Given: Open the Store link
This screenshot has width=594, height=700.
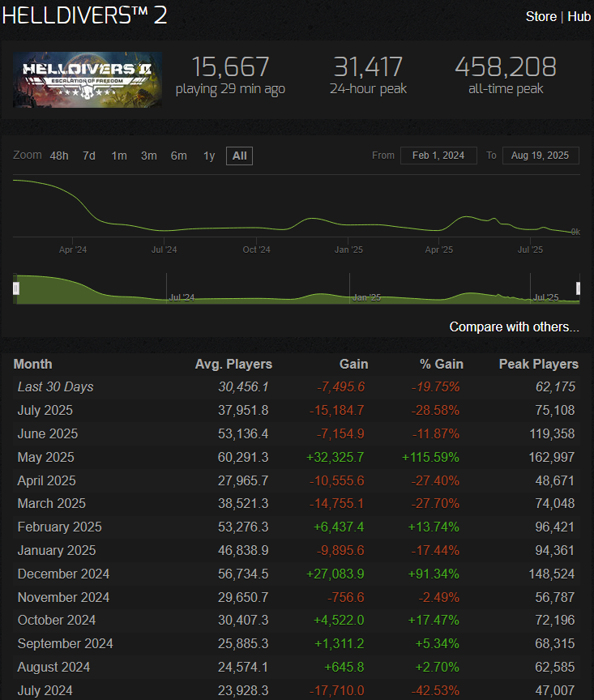Looking at the screenshot, I should click(541, 16).
